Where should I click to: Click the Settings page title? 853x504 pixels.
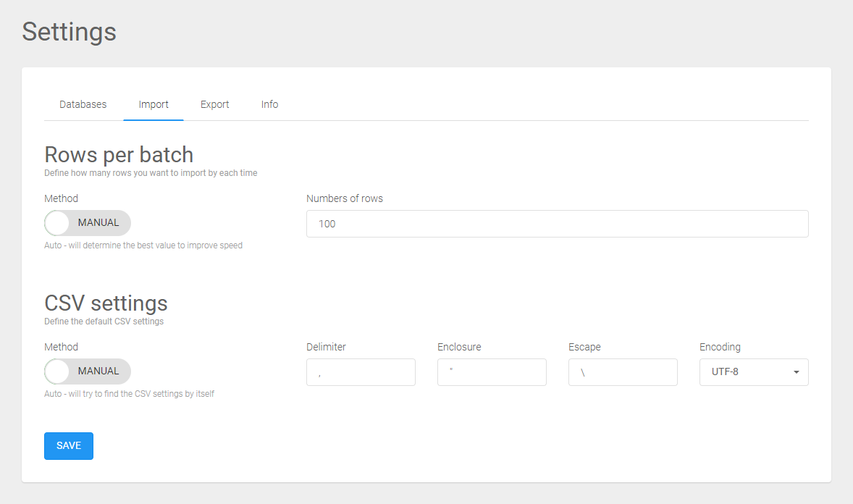(x=69, y=32)
